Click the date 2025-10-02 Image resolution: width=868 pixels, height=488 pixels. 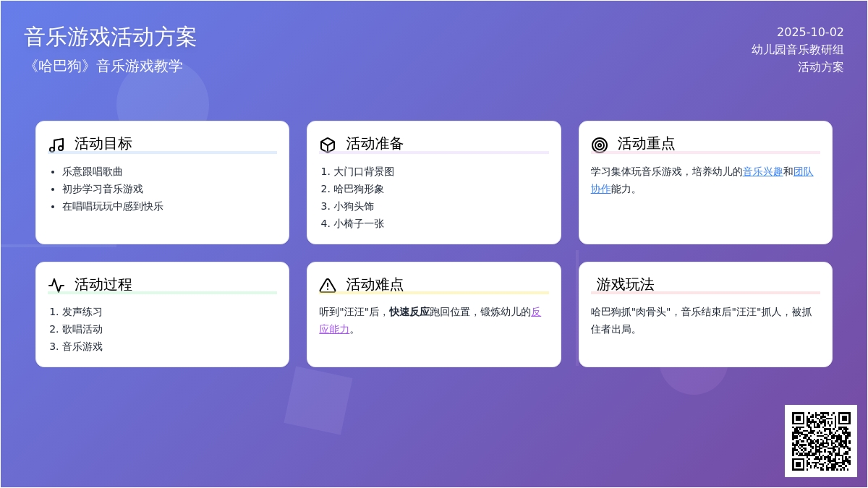(810, 32)
